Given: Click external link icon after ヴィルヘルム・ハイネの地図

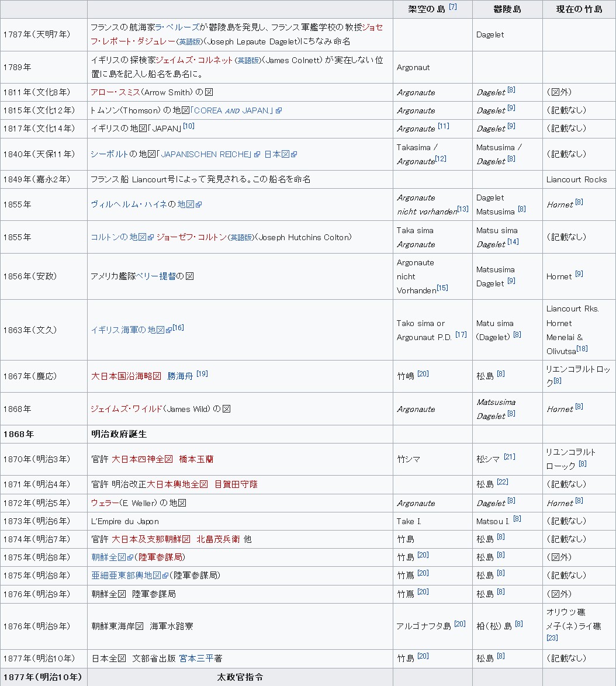Looking at the screenshot, I should [x=199, y=205].
